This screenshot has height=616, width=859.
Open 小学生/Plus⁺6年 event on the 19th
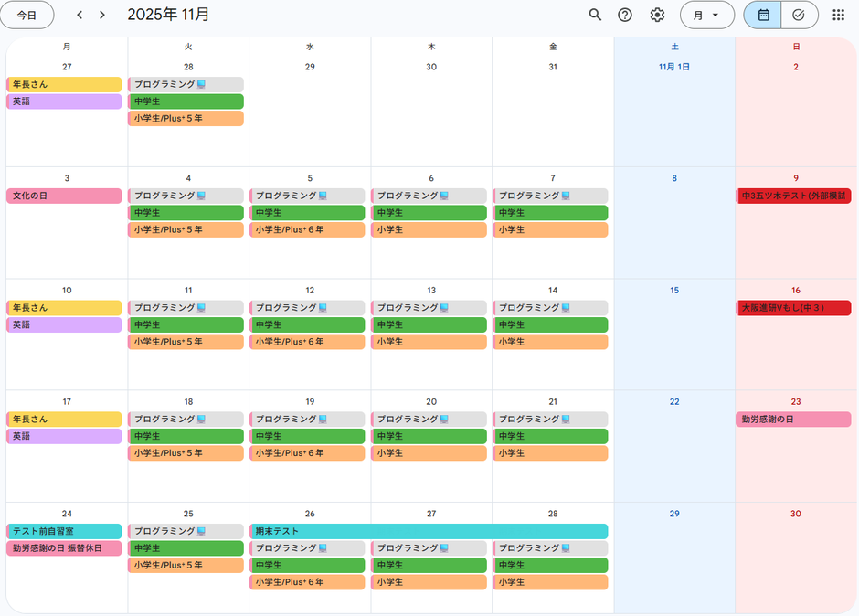point(307,453)
